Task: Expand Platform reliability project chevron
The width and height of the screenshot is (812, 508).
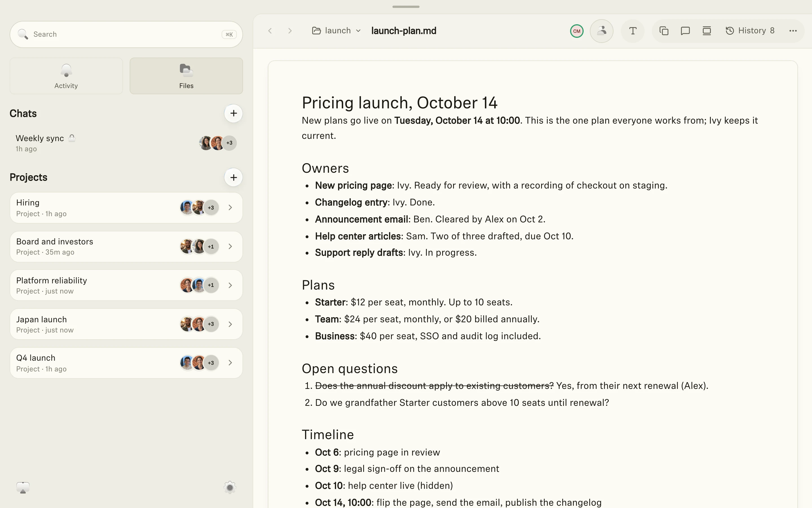Action: 230,285
